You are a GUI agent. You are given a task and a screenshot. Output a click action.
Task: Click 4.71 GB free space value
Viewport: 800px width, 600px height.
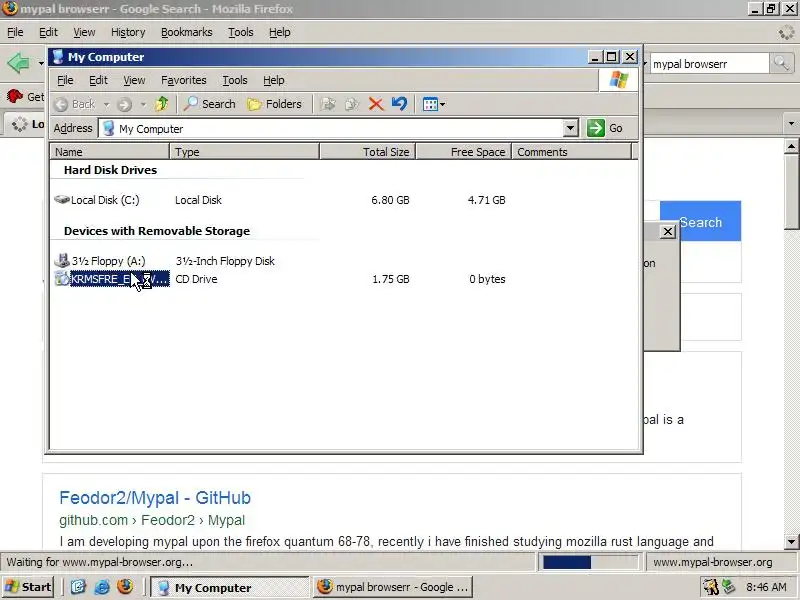[x=486, y=200]
